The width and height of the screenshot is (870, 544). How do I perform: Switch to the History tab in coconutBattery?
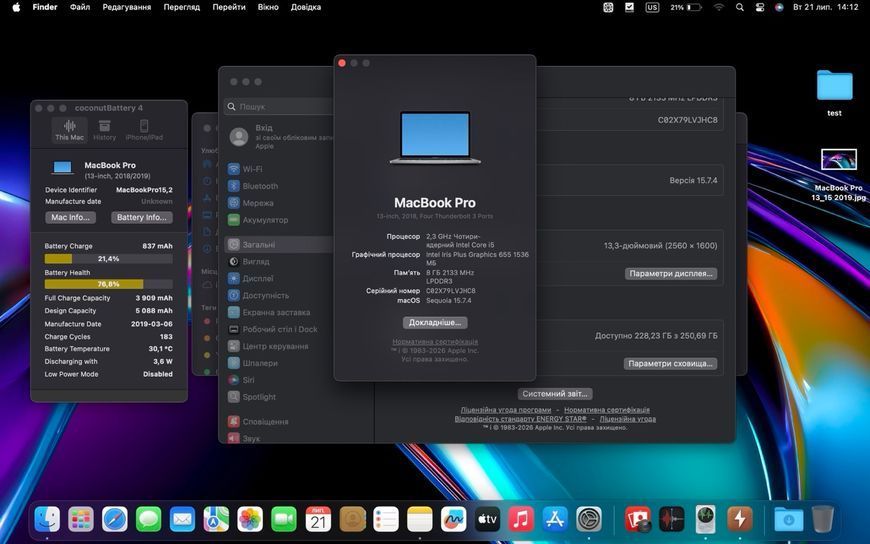104,130
